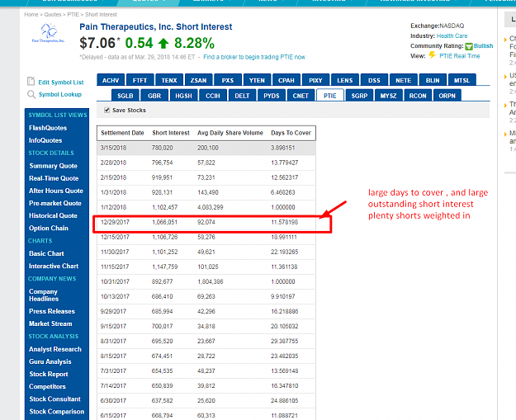Switch to the HGSH symbol tab
The width and height of the screenshot is (516, 420).
click(183, 96)
